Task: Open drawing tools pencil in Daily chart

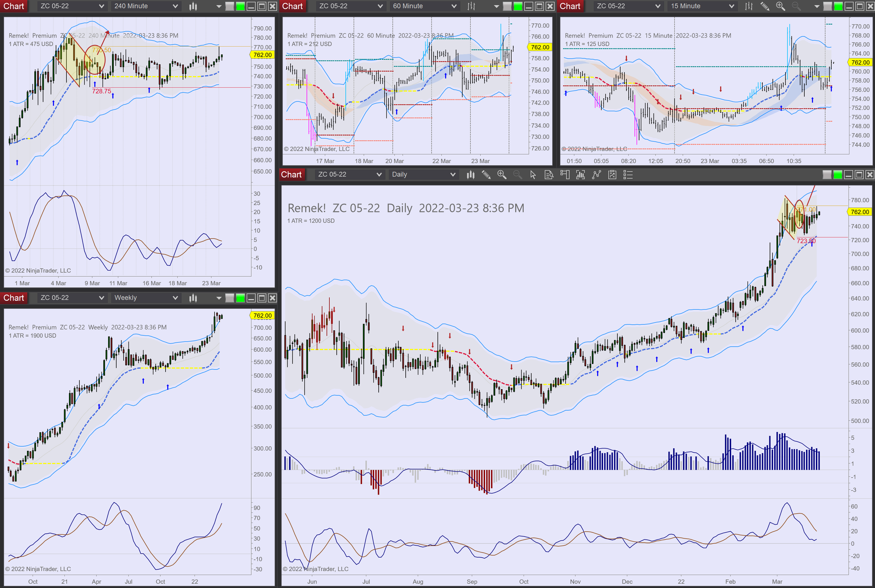Action: pyautogui.click(x=486, y=175)
